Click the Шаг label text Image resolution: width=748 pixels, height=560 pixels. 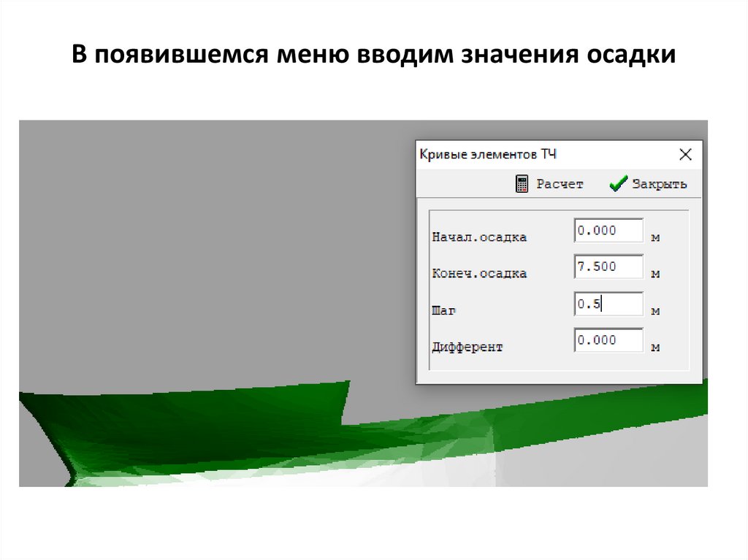[443, 310]
